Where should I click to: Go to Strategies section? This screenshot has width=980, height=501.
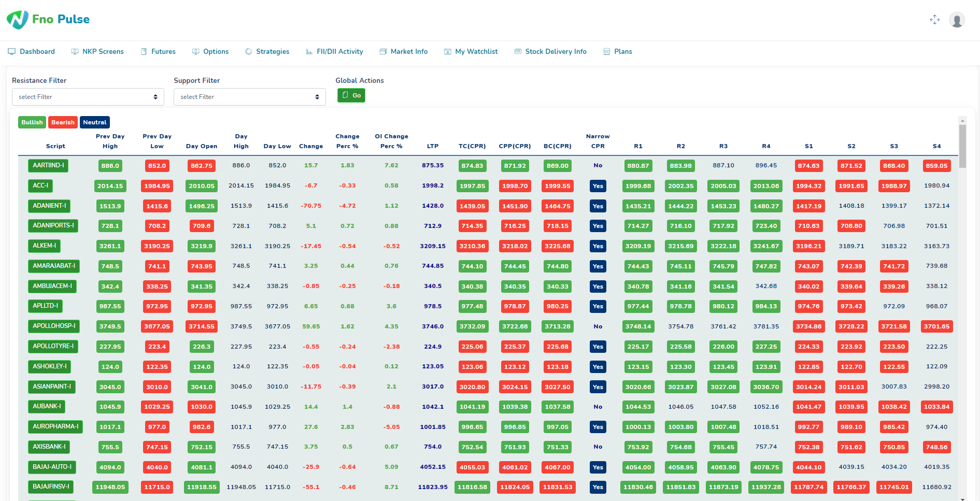click(x=273, y=52)
